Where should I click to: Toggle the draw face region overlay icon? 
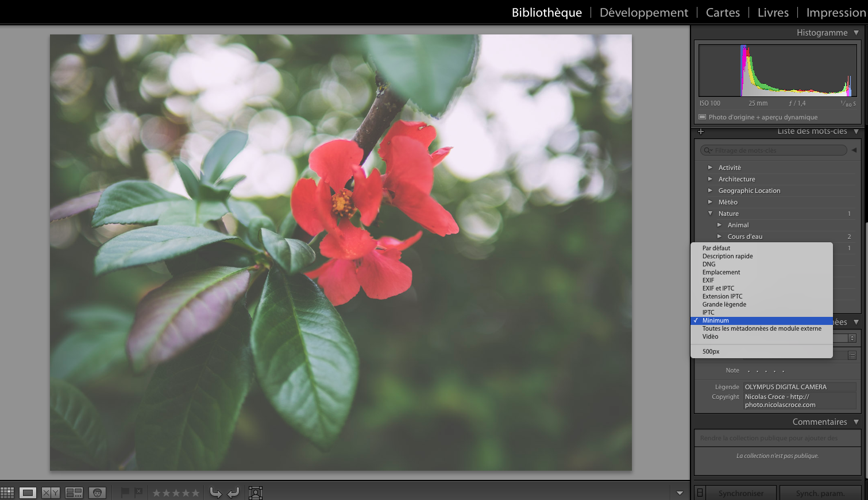coord(254,493)
